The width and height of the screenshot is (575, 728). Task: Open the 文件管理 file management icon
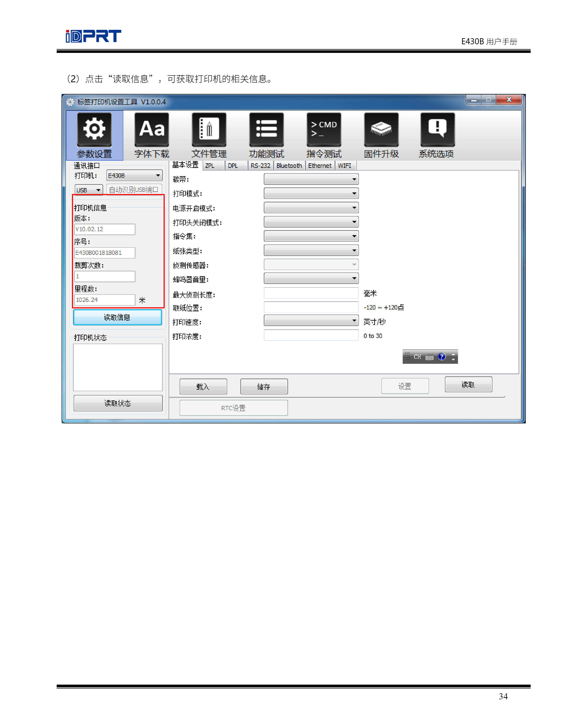pos(209,129)
